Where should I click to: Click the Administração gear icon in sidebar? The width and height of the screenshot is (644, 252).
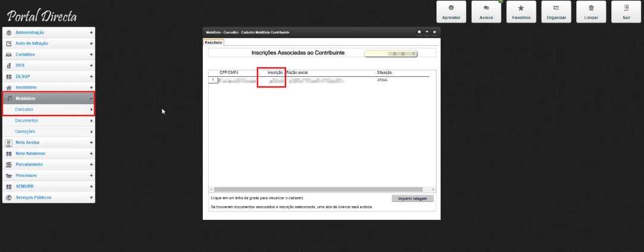9,33
